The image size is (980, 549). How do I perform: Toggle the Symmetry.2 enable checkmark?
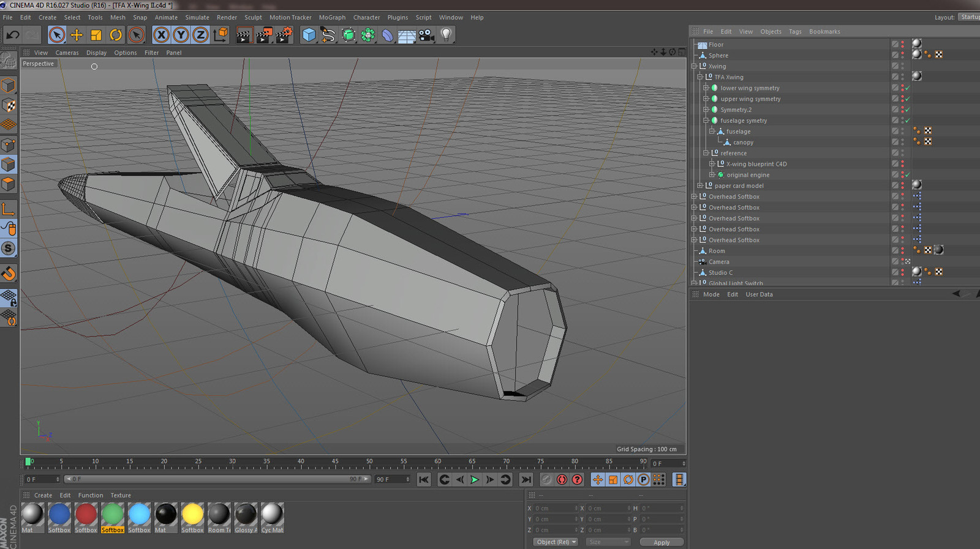[908, 110]
